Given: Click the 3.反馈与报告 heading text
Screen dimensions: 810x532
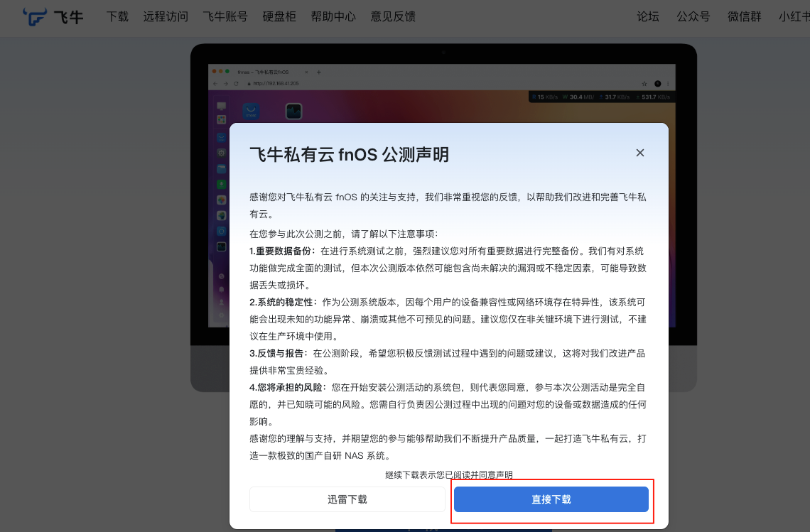Looking at the screenshot, I should [279, 353].
